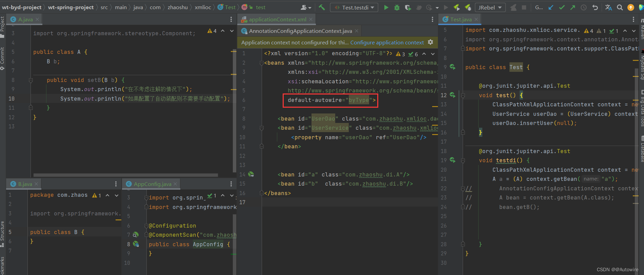Open Test.testdi run configuration dropdown
This screenshot has width=644, height=275.
[x=354, y=7]
